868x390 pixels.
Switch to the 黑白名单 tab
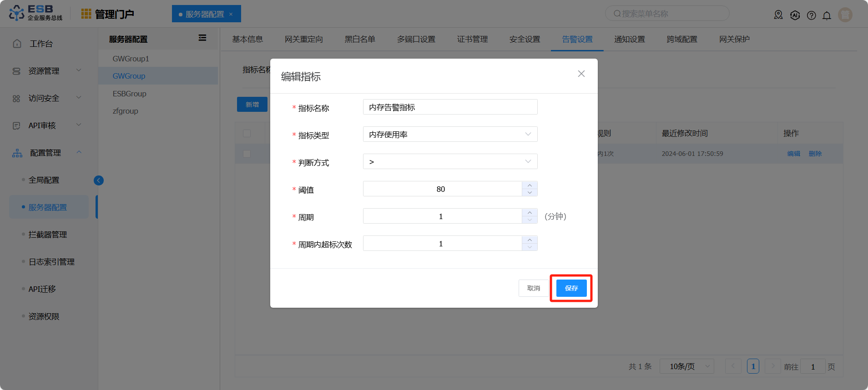click(x=359, y=40)
